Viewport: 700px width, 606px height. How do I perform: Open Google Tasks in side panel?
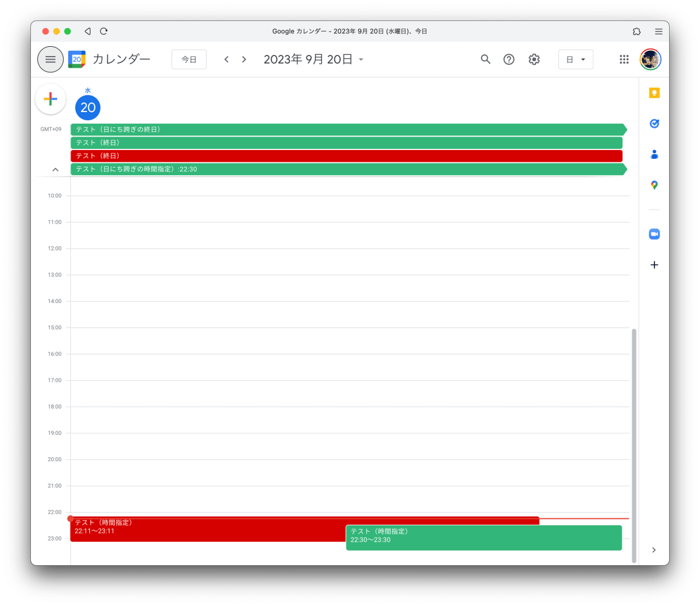pyautogui.click(x=654, y=124)
